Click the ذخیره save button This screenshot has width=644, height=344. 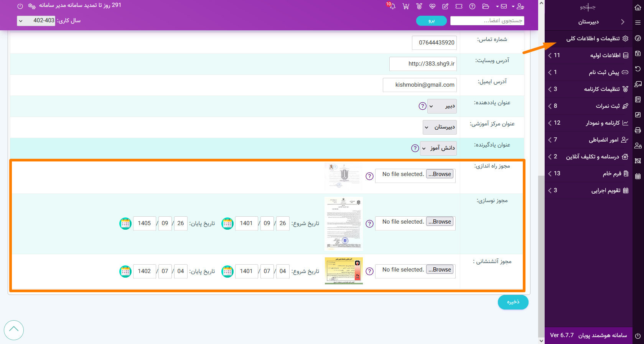click(x=513, y=302)
